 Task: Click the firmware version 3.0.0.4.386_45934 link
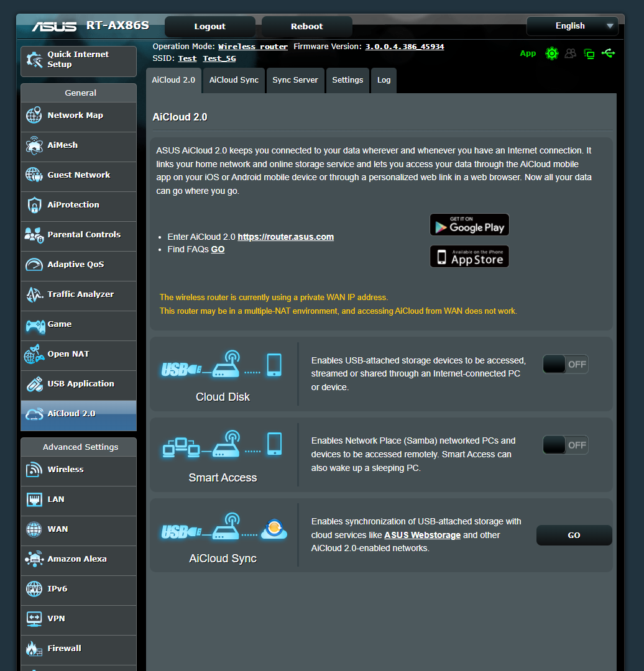pyautogui.click(x=404, y=47)
